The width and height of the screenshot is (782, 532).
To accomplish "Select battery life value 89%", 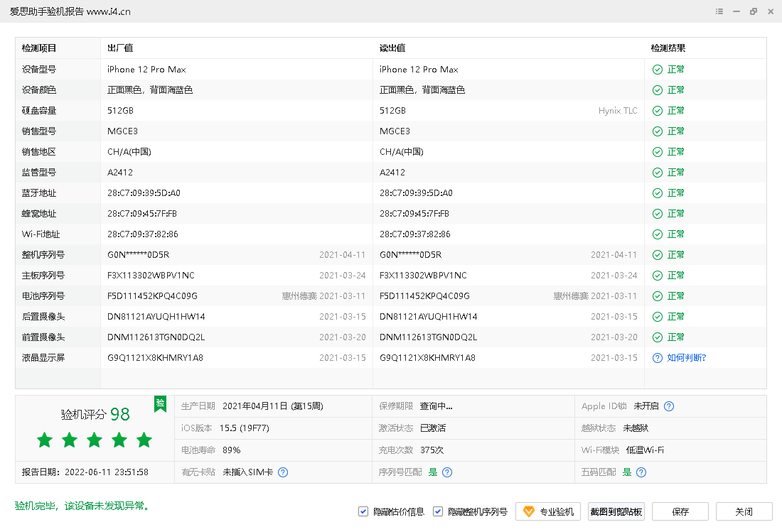I will pos(232,450).
